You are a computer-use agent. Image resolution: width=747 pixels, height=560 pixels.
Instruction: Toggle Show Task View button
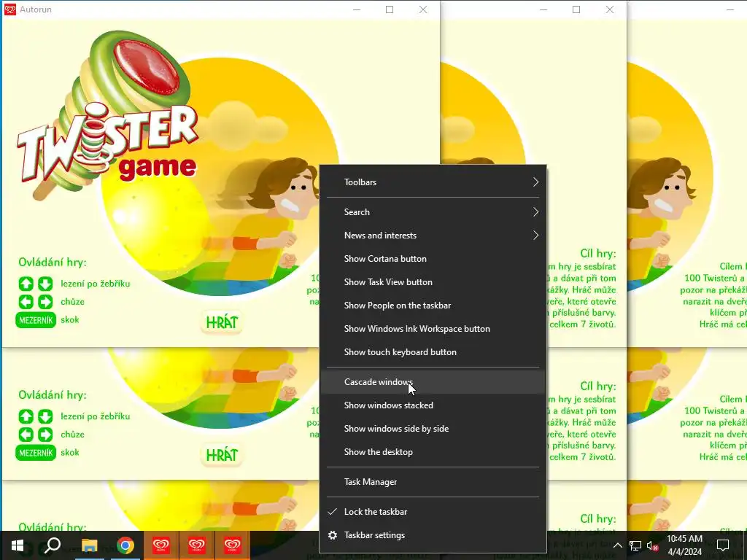(433, 282)
